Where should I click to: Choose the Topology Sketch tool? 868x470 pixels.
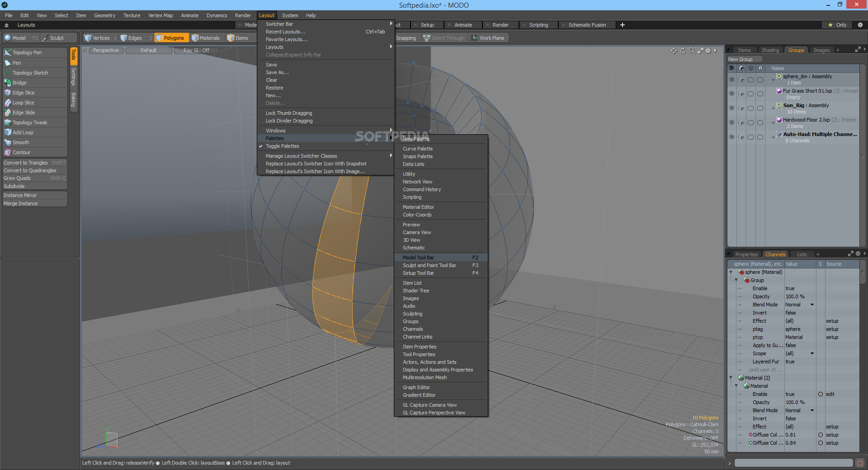[x=35, y=73]
